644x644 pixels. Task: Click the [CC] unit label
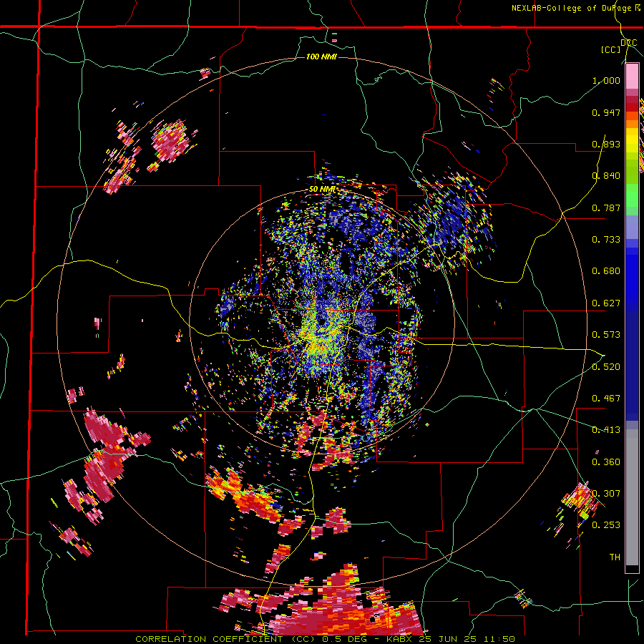[x=611, y=49]
